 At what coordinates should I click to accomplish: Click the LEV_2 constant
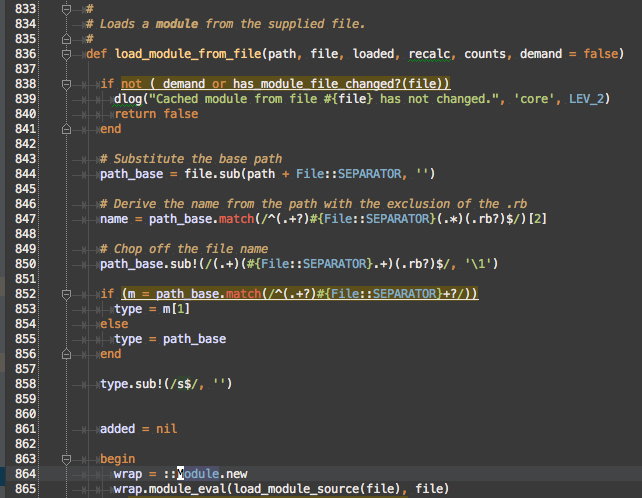(586, 99)
